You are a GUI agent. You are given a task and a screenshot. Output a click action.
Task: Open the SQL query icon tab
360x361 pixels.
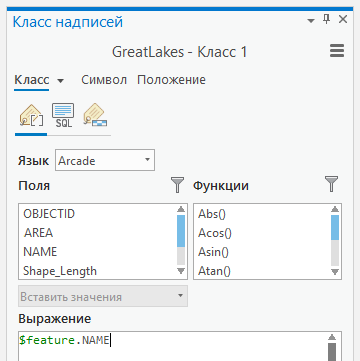coord(63,115)
